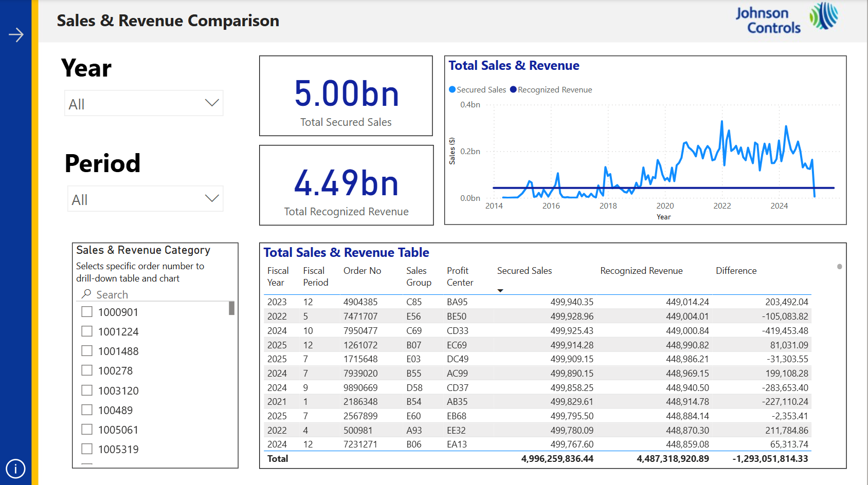Click the search magnifier icon in category slicer
The image size is (868, 485).
click(86, 294)
